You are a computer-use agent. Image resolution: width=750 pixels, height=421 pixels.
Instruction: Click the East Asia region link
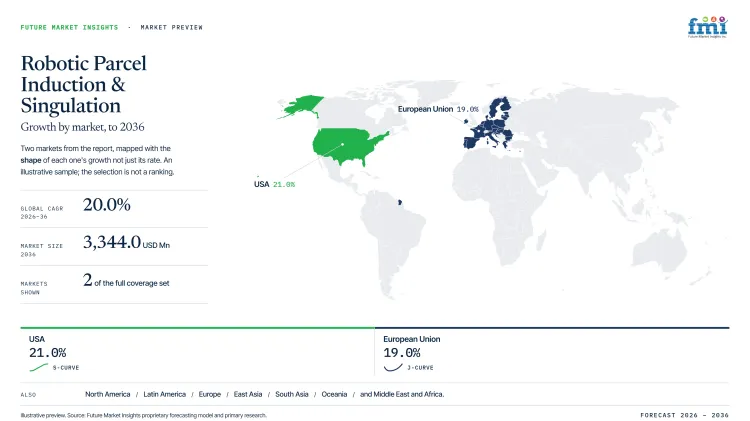(x=248, y=394)
